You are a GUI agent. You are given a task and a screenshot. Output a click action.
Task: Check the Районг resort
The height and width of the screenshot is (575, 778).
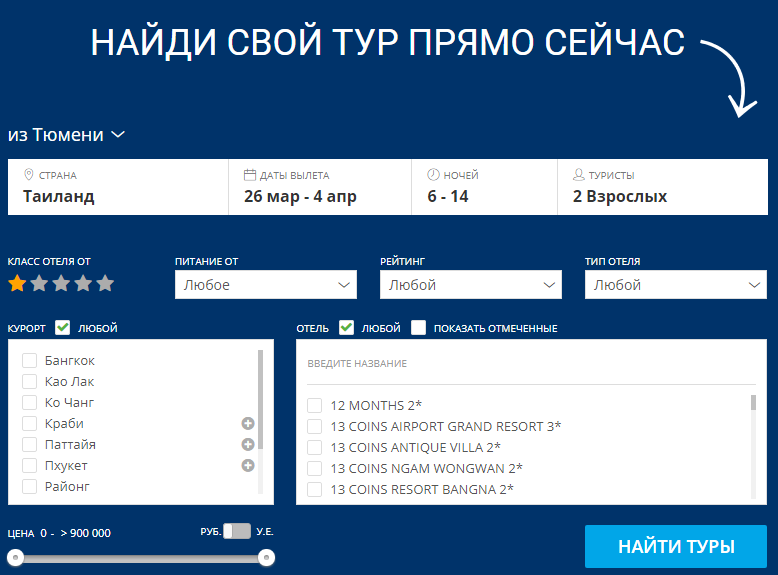click(29, 486)
